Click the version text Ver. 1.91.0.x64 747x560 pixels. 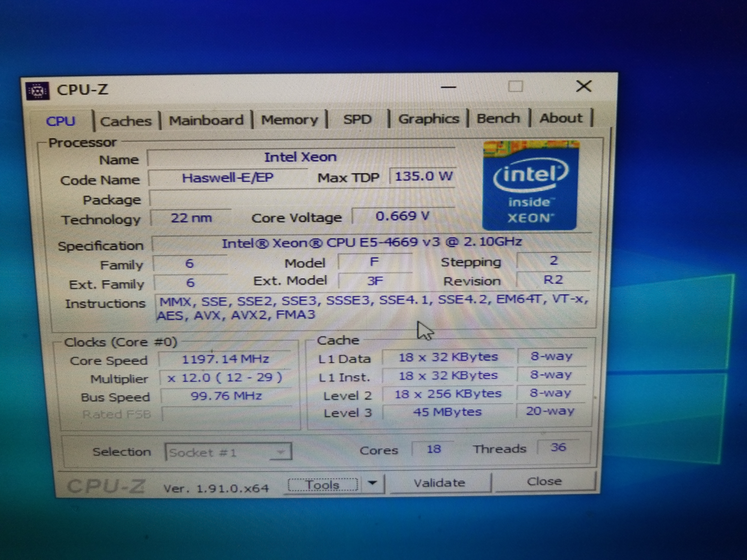tap(216, 488)
